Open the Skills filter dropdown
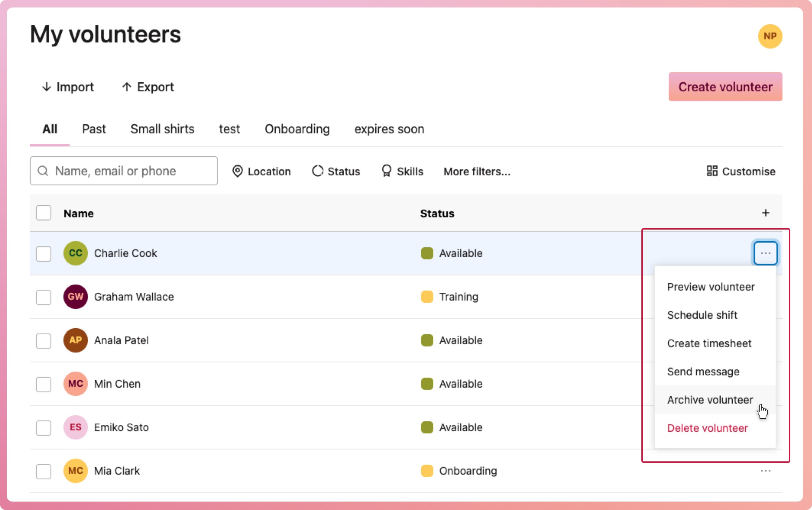Viewport: 812px width, 510px height. [402, 171]
